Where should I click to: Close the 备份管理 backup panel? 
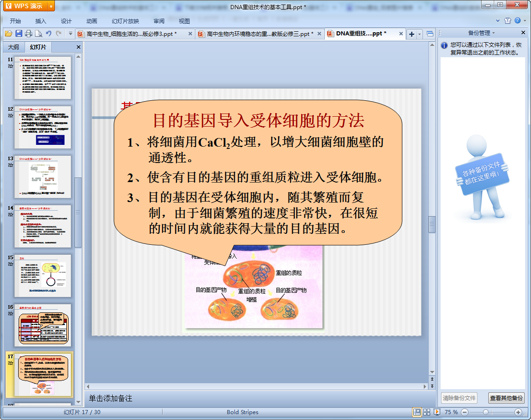point(523,33)
